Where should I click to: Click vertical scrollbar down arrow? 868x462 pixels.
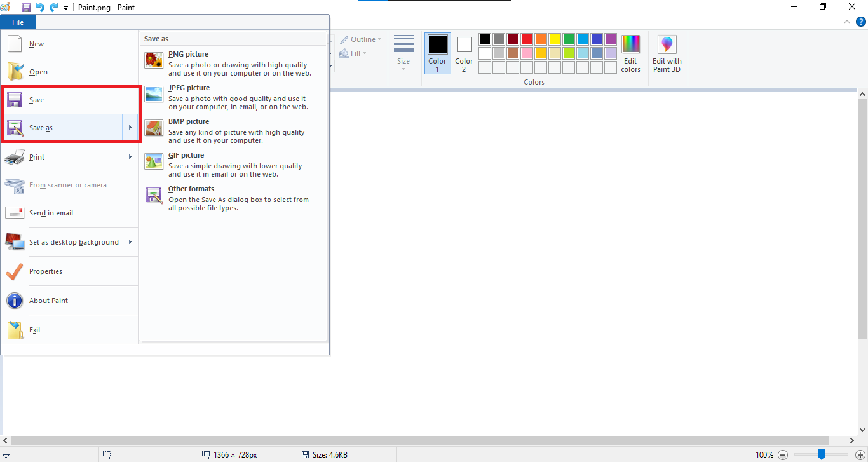tap(863, 430)
